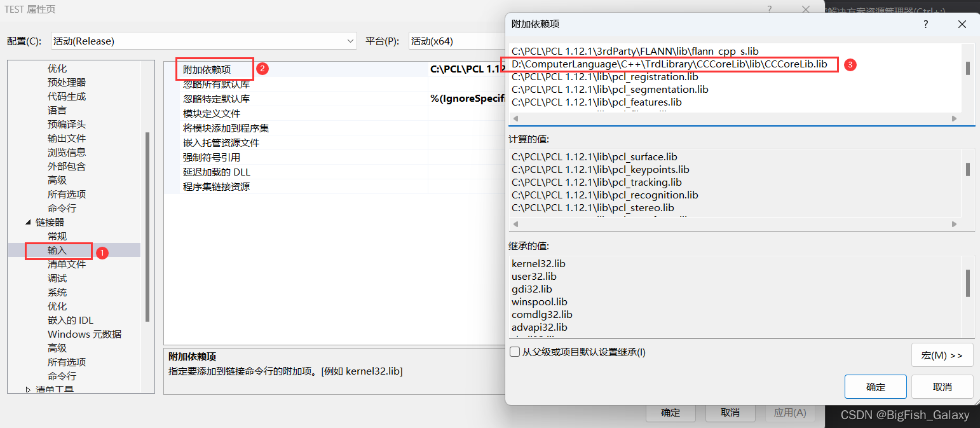Click the left arrow of the 计算的值 scrollbar
This screenshot has height=428, width=980.
515,224
